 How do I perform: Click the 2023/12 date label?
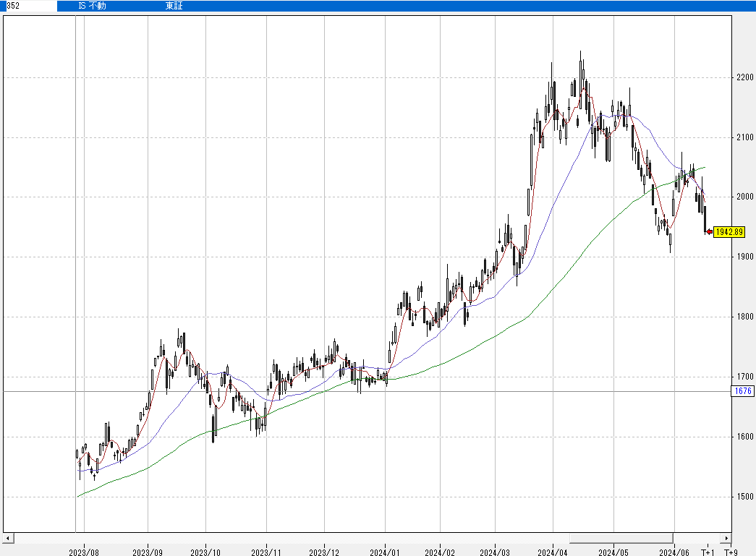coord(324,552)
